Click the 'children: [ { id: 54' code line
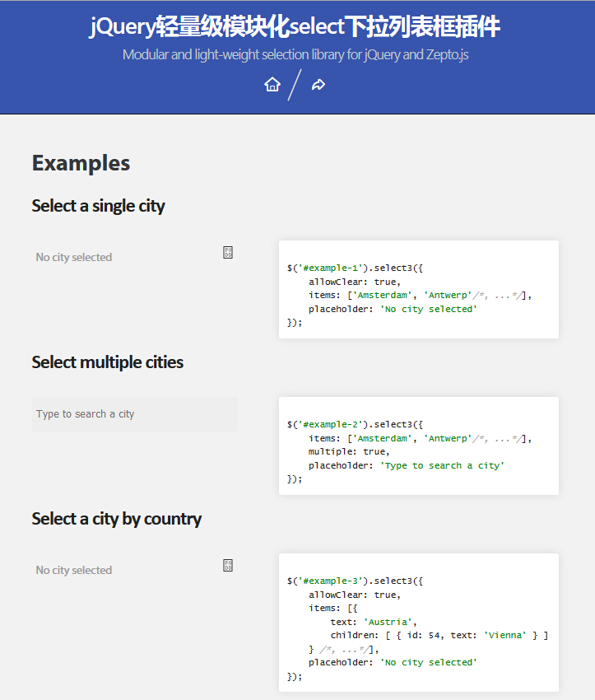Viewport: 595px width, 700px height. click(439, 635)
